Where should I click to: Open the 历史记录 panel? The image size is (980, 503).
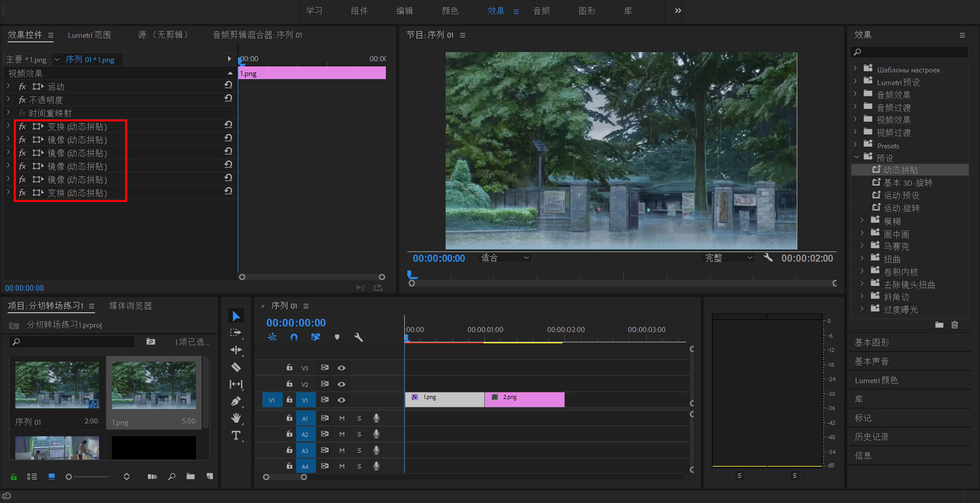click(x=872, y=437)
